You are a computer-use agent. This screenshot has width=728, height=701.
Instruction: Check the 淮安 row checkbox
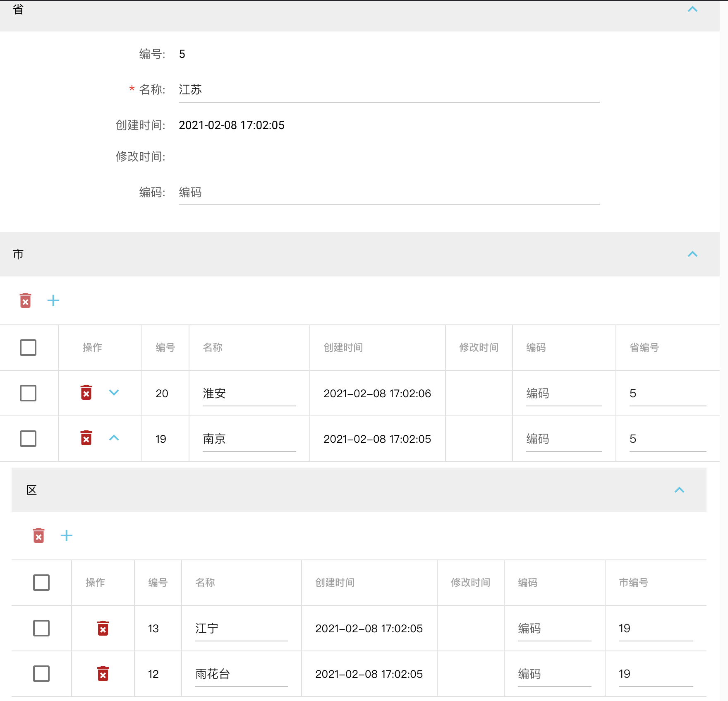click(28, 393)
